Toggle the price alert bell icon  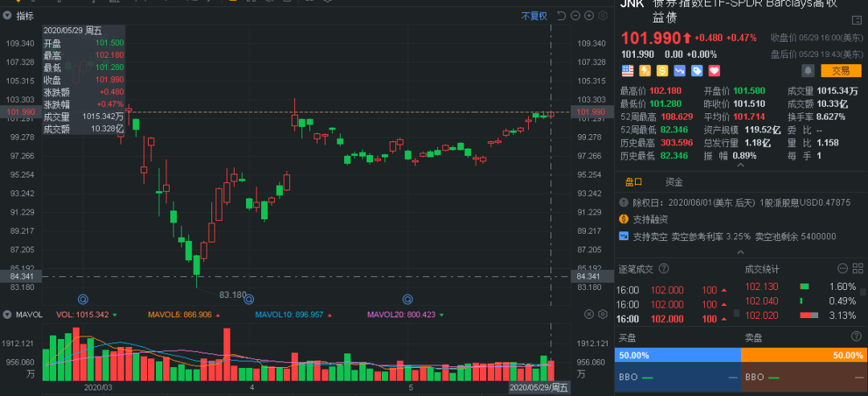click(809, 71)
